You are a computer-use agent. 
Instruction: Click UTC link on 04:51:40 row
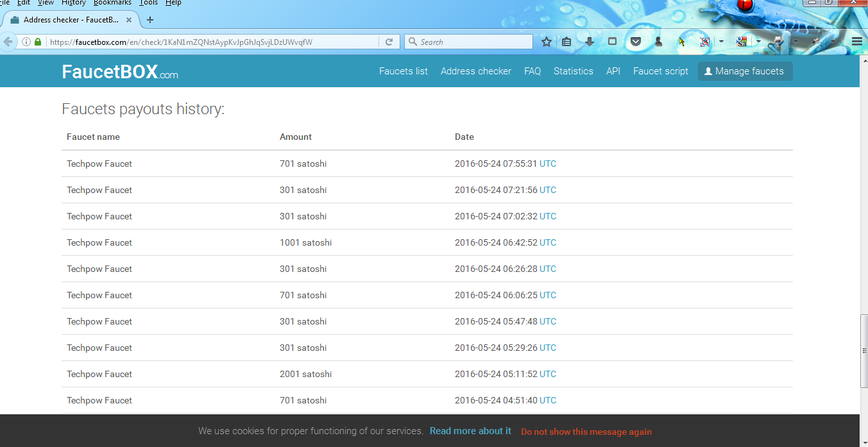click(548, 400)
